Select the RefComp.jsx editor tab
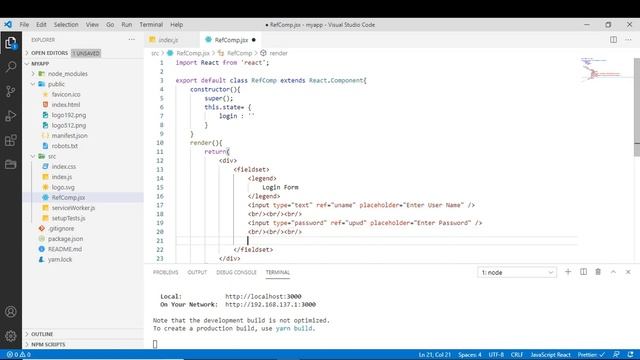The image size is (640, 360). point(231,40)
